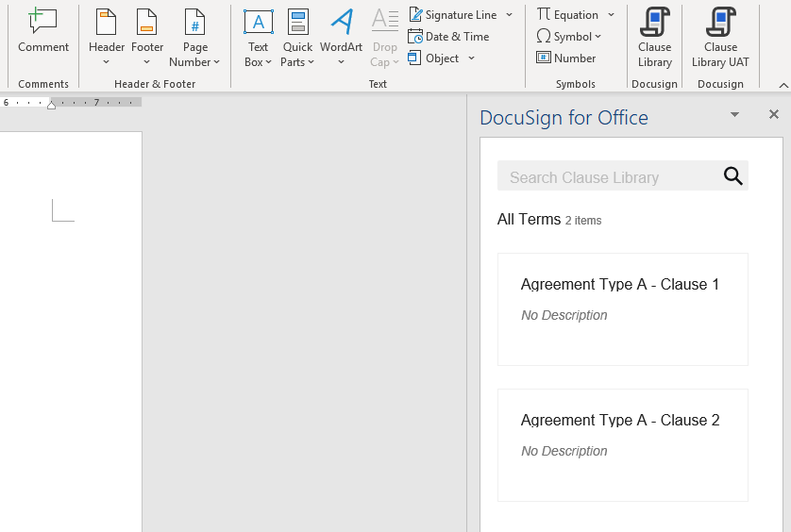Click the All Terms heading

529,220
